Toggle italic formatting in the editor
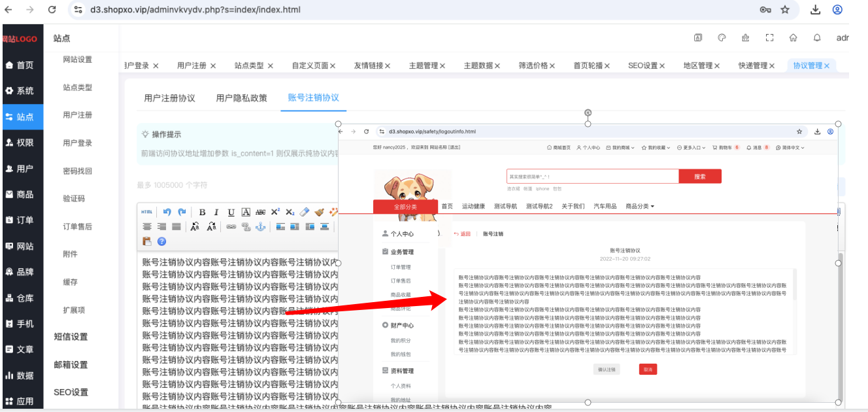 (216, 212)
